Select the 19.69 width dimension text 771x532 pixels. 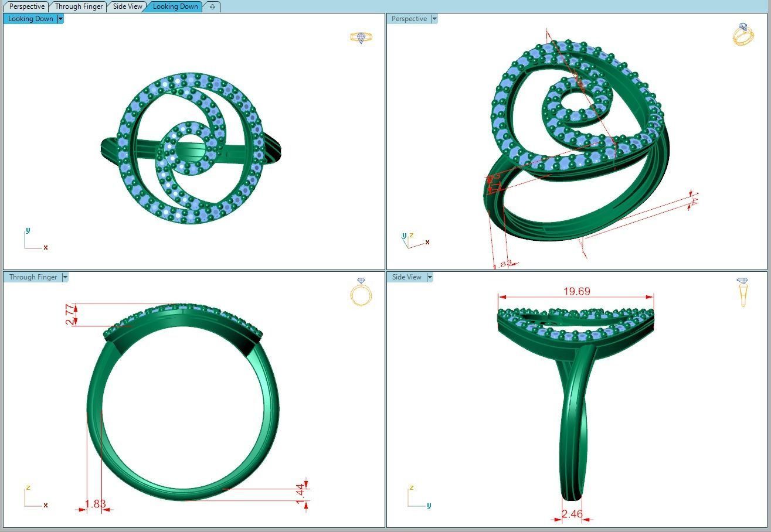click(x=577, y=291)
